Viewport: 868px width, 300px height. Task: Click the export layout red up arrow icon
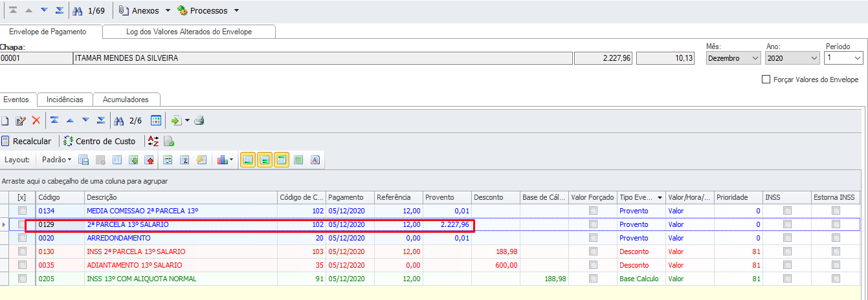click(x=150, y=160)
